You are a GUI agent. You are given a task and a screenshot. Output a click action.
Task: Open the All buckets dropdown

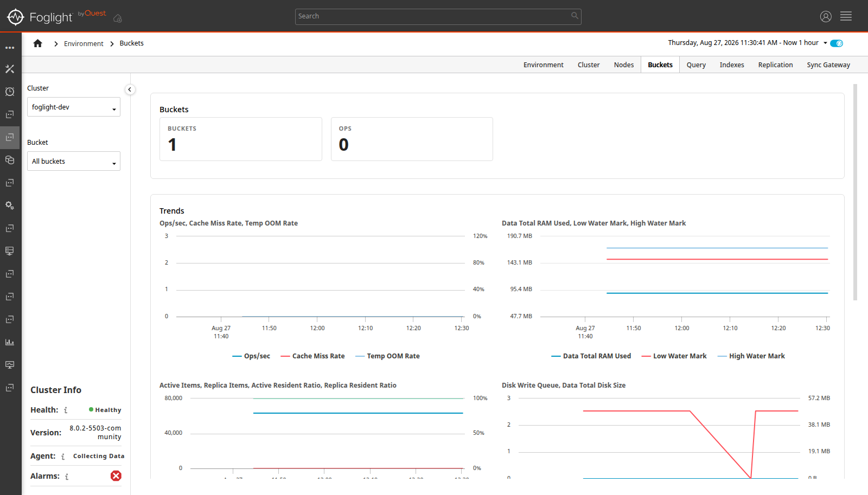74,161
